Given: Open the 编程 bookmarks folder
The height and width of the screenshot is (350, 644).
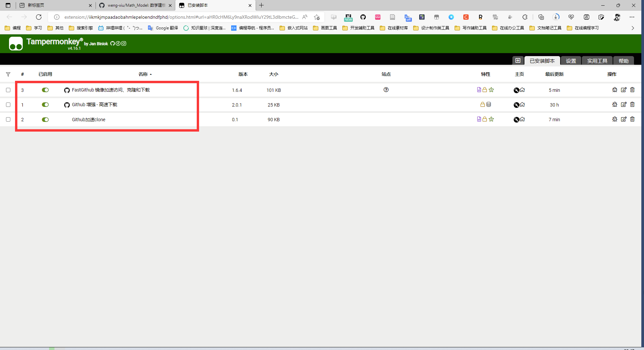Looking at the screenshot, I should 13,28.
